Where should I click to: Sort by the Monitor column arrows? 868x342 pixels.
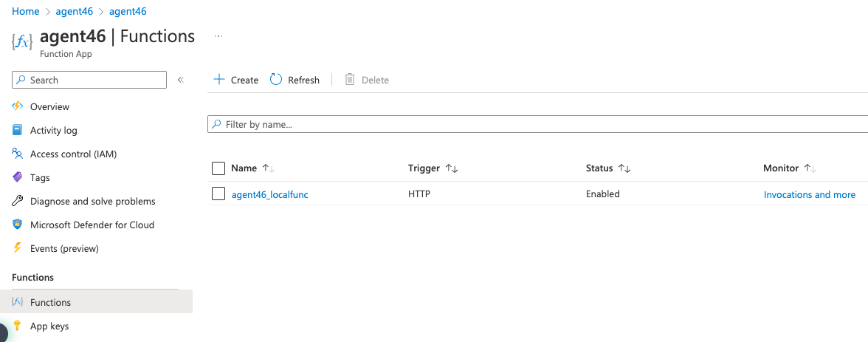click(810, 168)
